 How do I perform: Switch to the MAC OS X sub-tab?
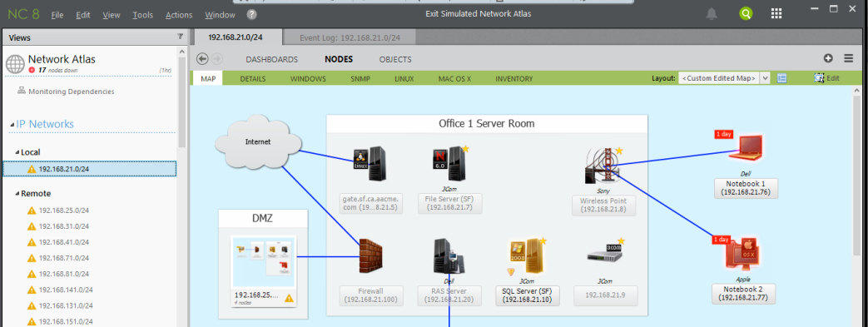click(x=454, y=78)
